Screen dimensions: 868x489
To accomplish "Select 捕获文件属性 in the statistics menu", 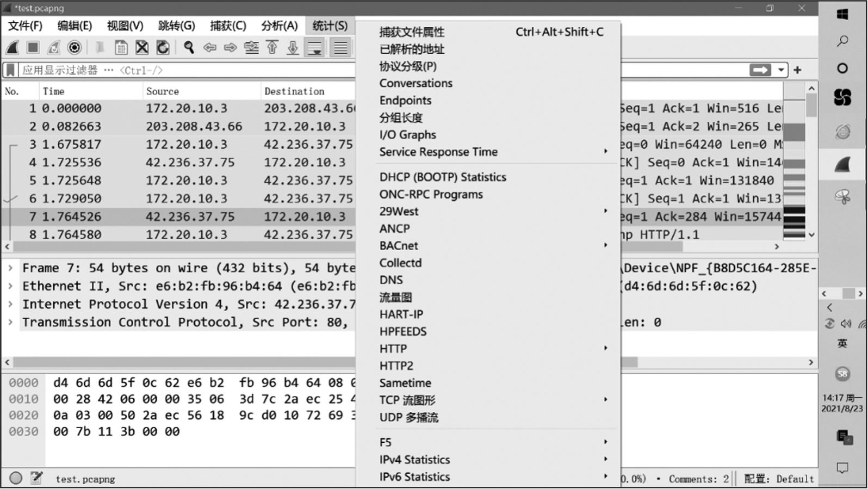I will pos(488,32).
